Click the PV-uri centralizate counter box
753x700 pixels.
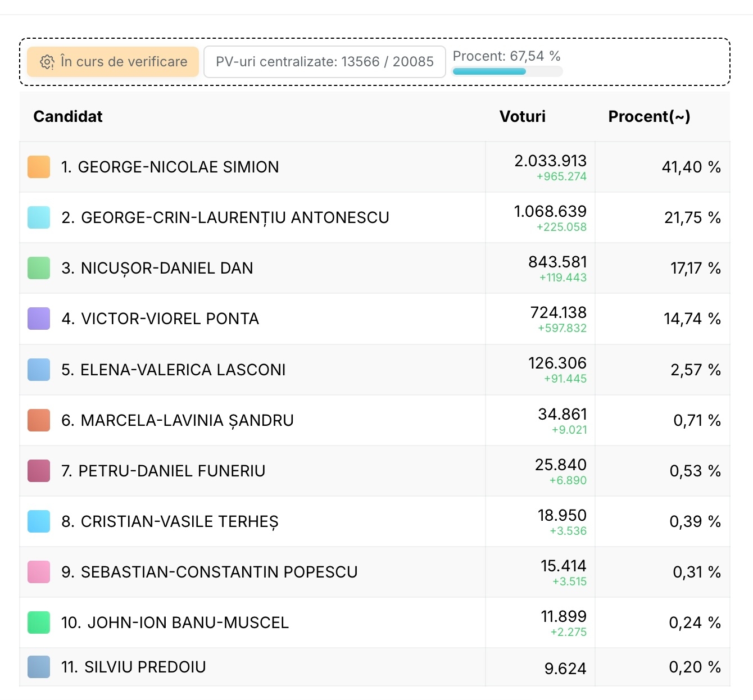324,62
